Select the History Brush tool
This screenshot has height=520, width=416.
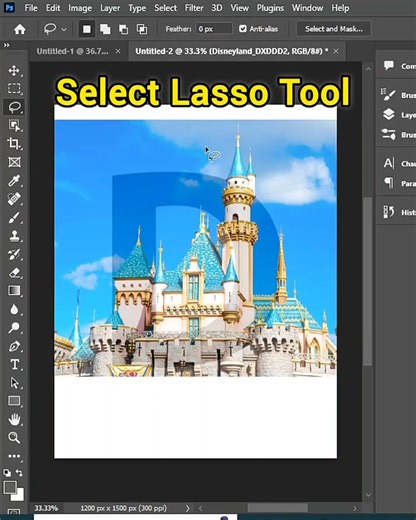[x=14, y=255]
